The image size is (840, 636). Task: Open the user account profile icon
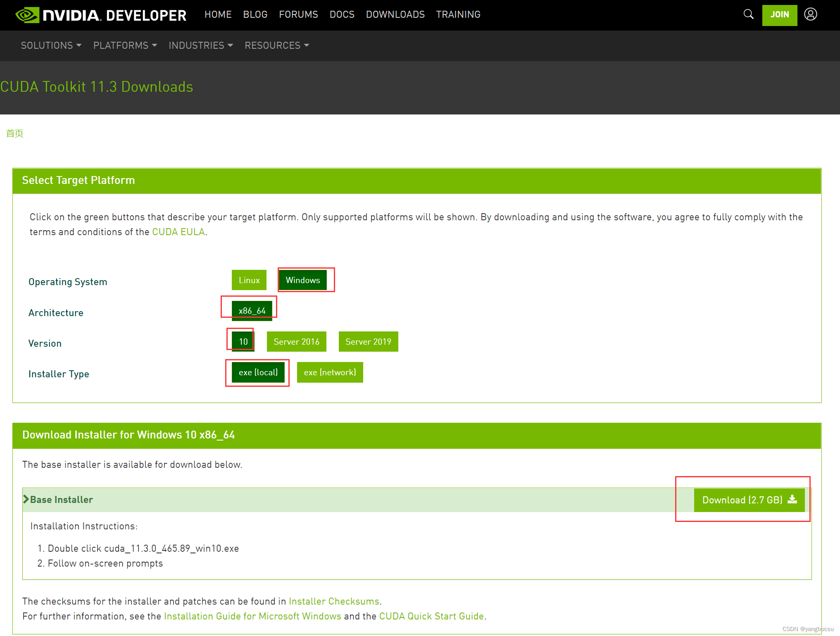[x=810, y=14]
